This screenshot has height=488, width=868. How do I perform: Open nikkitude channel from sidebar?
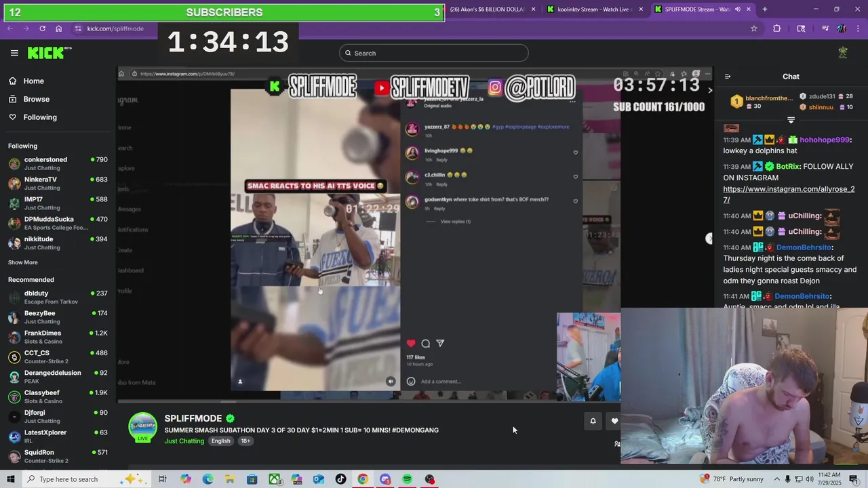pyautogui.click(x=58, y=243)
